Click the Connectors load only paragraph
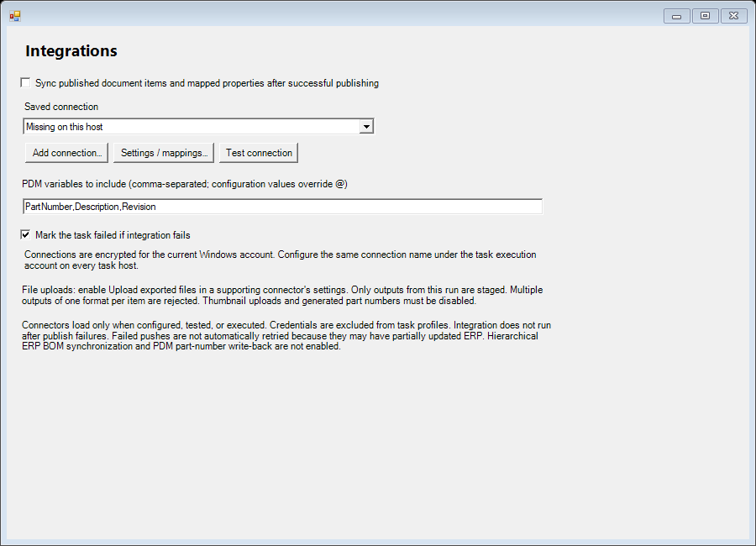Viewport: 756px width, 546px height. 286,336
